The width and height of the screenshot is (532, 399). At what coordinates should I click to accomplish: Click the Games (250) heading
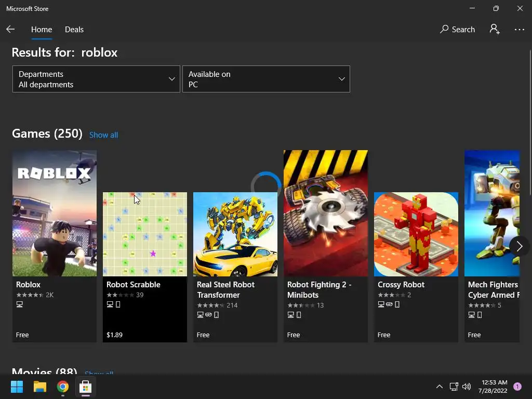pyautogui.click(x=47, y=134)
